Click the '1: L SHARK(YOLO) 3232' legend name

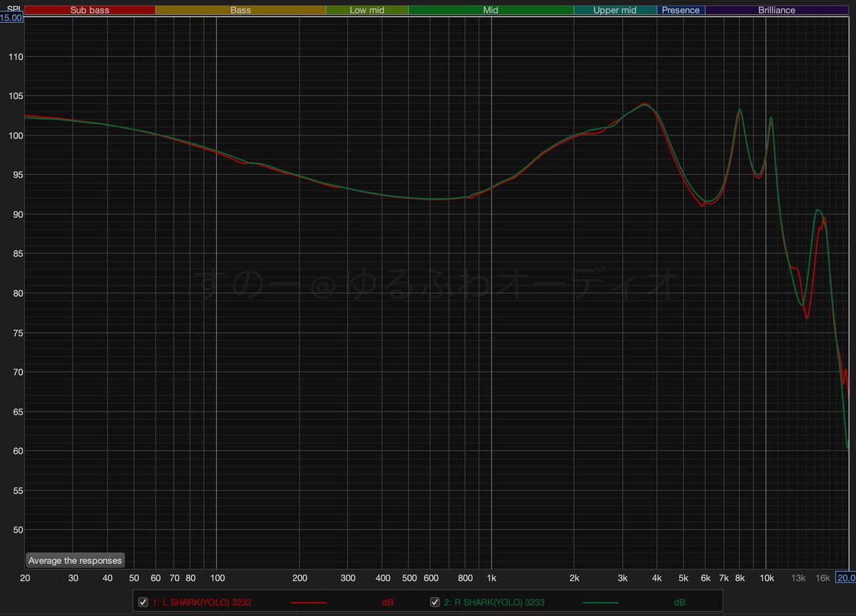click(202, 602)
